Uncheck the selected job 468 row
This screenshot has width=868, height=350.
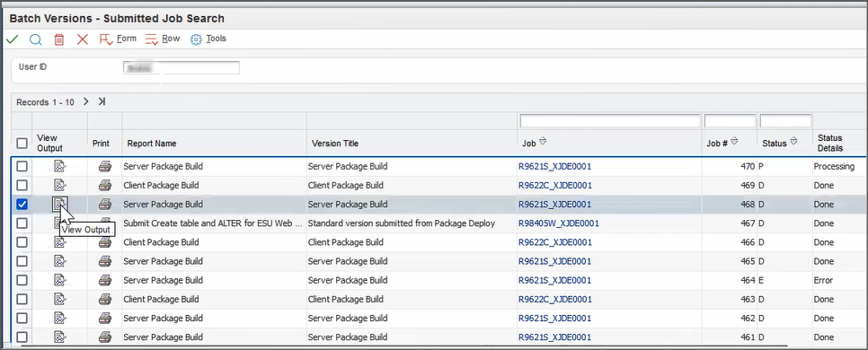click(x=22, y=205)
